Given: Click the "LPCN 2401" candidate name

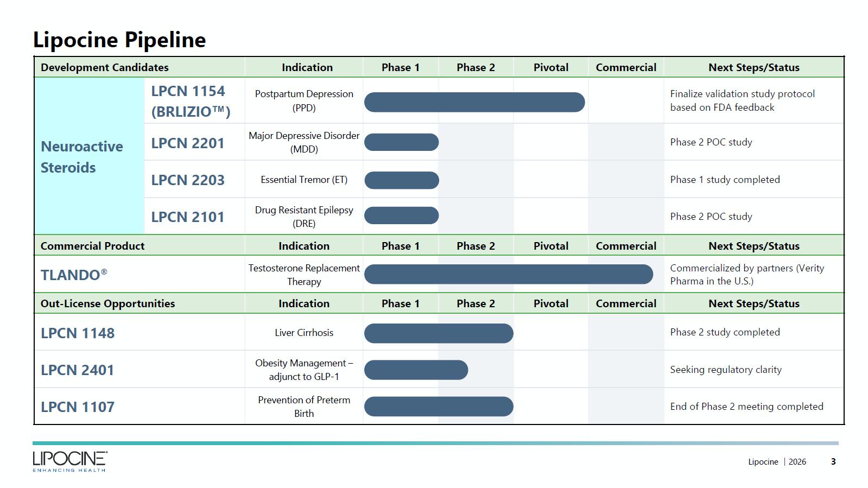Looking at the screenshot, I should 78,370.
